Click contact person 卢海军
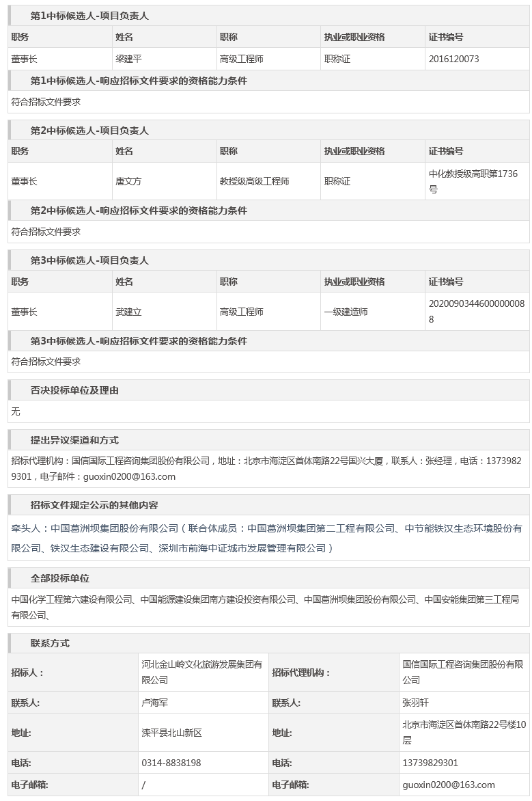This screenshot has width=532, height=801. tap(155, 703)
